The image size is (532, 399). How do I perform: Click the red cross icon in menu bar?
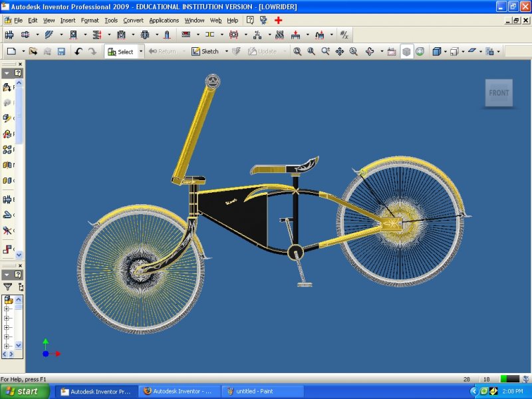pos(279,21)
